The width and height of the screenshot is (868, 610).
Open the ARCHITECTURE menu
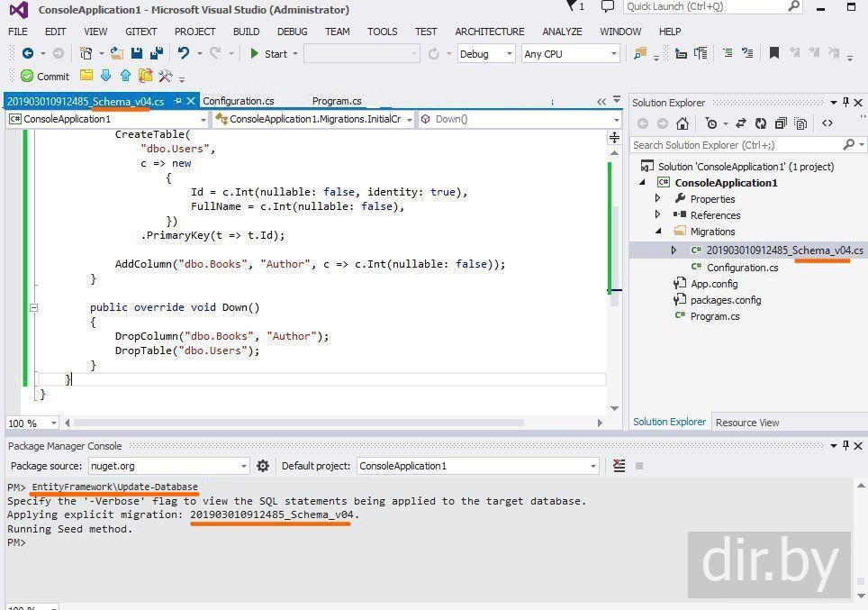489,32
